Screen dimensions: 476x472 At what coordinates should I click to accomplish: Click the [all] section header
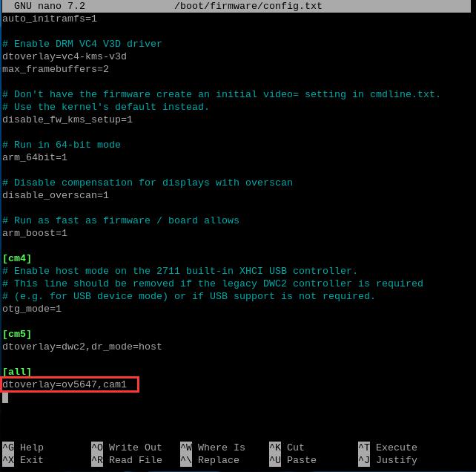click(17, 372)
